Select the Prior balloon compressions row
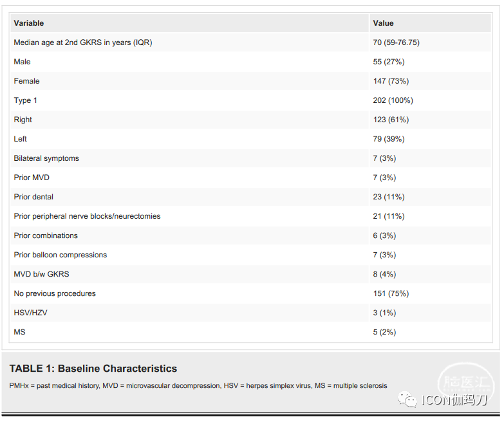The width and height of the screenshot is (504, 422). tap(61, 255)
